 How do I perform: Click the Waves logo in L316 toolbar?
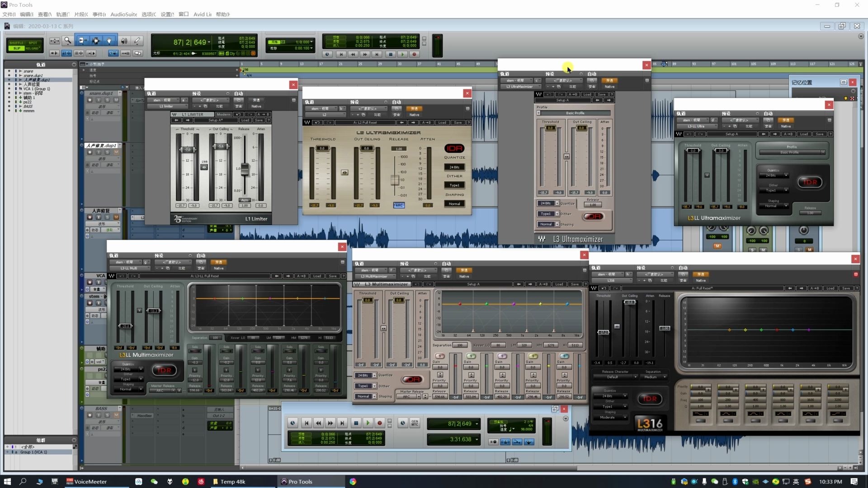coord(594,288)
